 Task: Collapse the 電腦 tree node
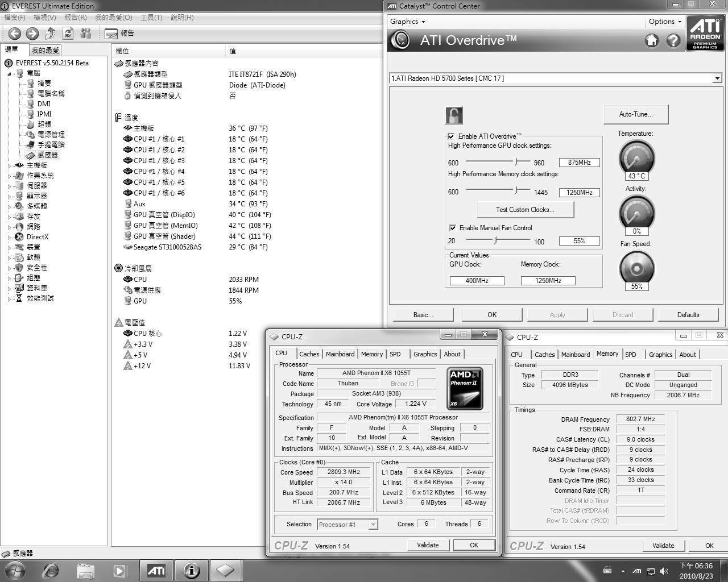(x=10, y=73)
